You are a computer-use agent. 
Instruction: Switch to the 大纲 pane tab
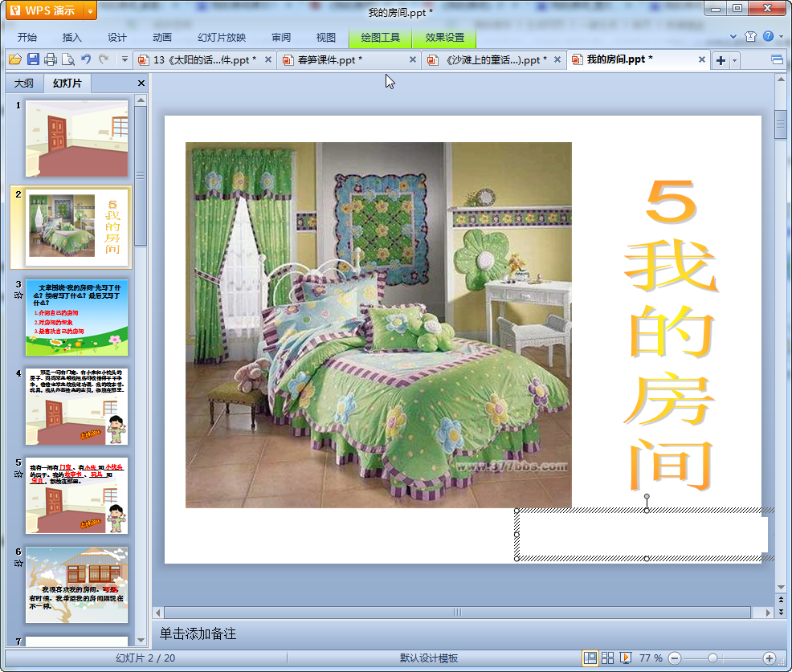pos(24,83)
